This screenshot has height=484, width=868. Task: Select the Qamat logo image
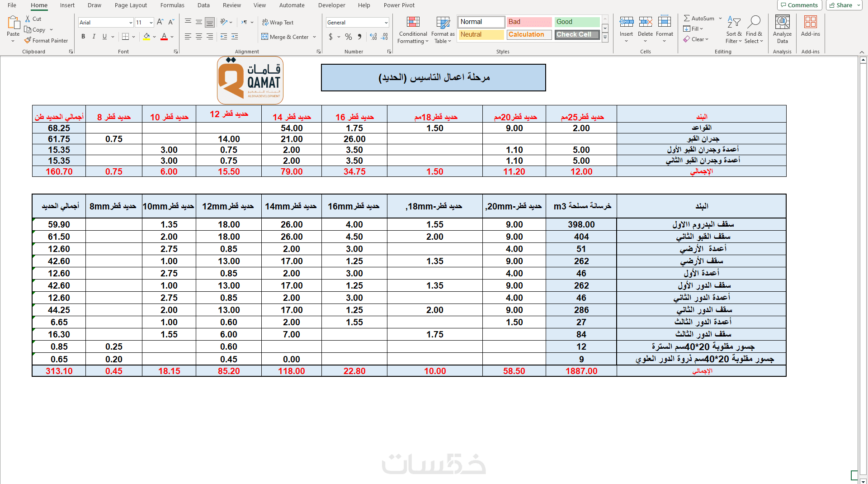(250, 81)
